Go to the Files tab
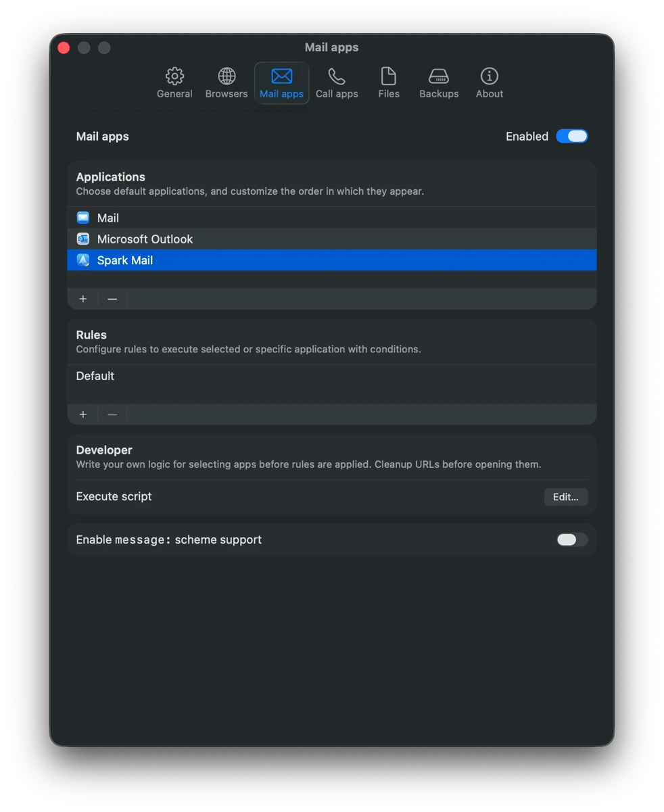Image resolution: width=664 pixels, height=812 pixels. pyautogui.click(x=389, y=83)
